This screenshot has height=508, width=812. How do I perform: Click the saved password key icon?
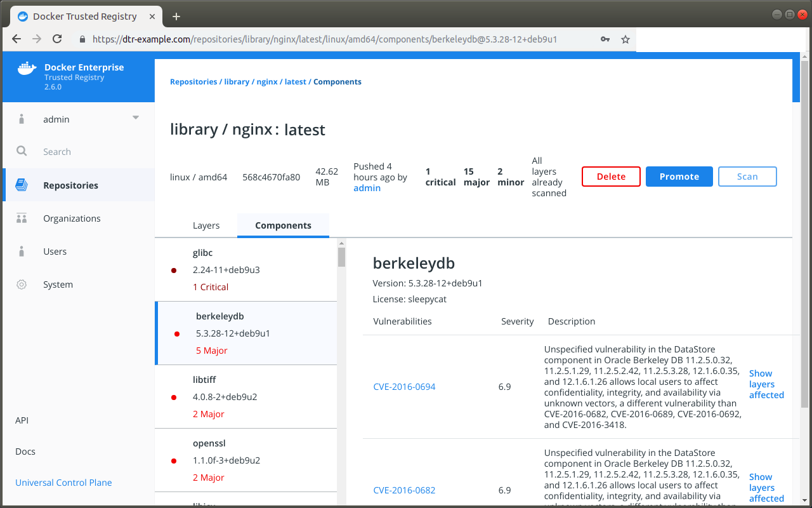click(x=605, y=39)
